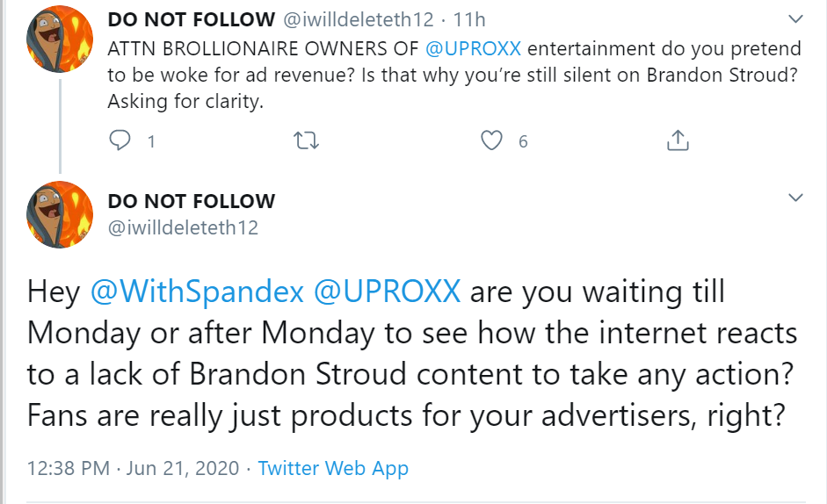
Task: Open the first tweet's avatar profile
Action: pos(61,39)
